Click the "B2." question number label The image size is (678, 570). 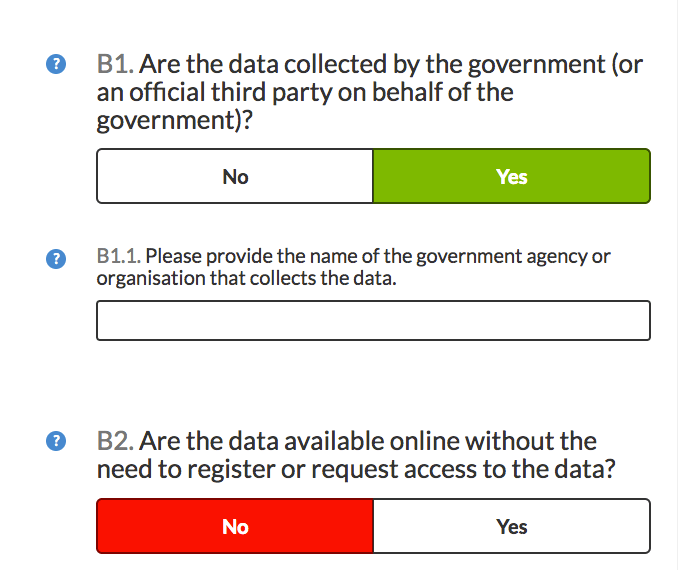tap(115, 441)
